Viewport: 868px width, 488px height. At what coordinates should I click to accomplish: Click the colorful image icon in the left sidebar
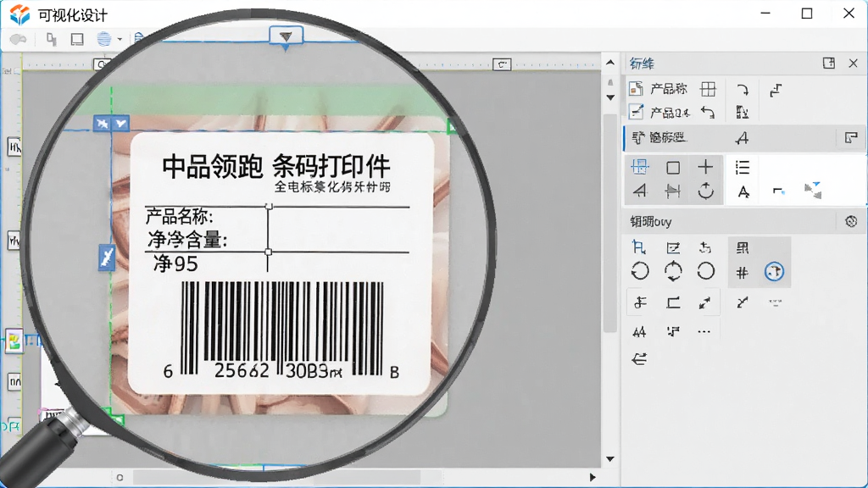tap(14, 341)
